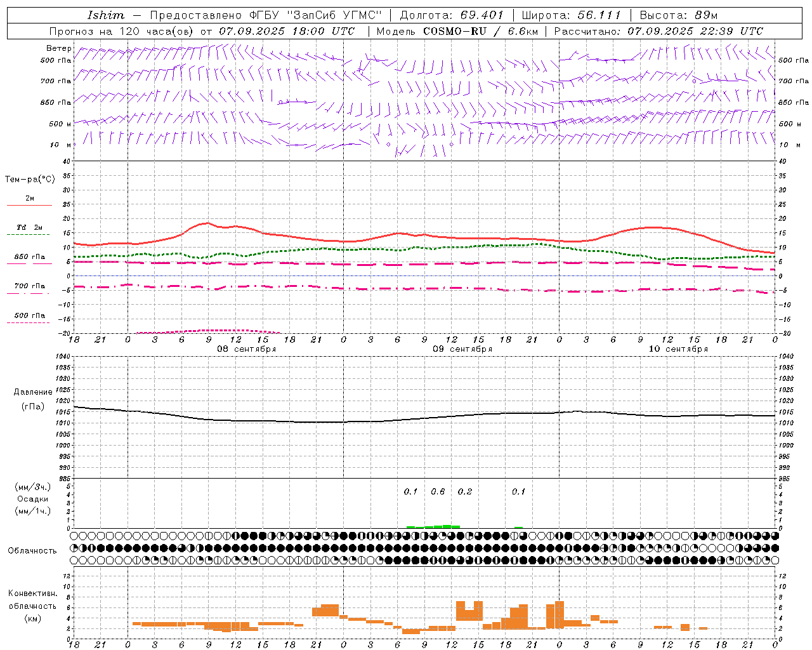The height and width of the screenshot is (650, 812).
Task: Click the computed time "Рассчитано: 07.09.2025 22:39 UTC"
Action: [x=659, y=31]
